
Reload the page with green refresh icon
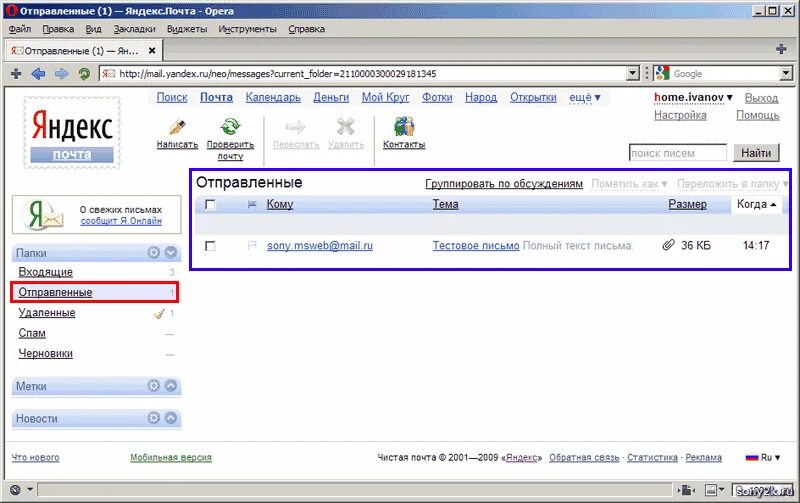84,74
